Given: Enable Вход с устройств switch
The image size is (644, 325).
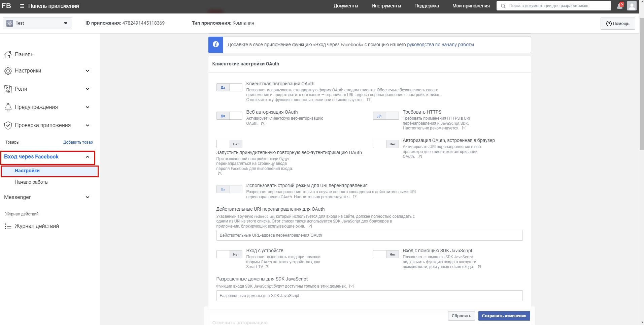Looking at the screenshot, I should pos(229,254).
